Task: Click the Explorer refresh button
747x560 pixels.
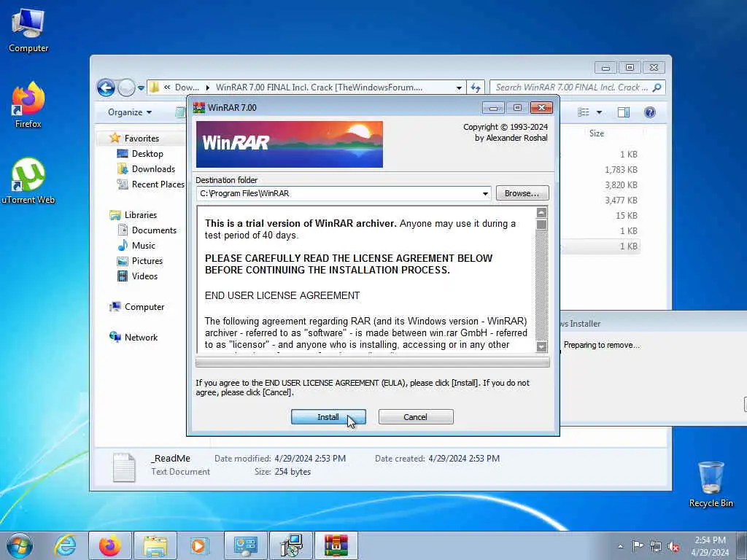Action: point(476,87)
